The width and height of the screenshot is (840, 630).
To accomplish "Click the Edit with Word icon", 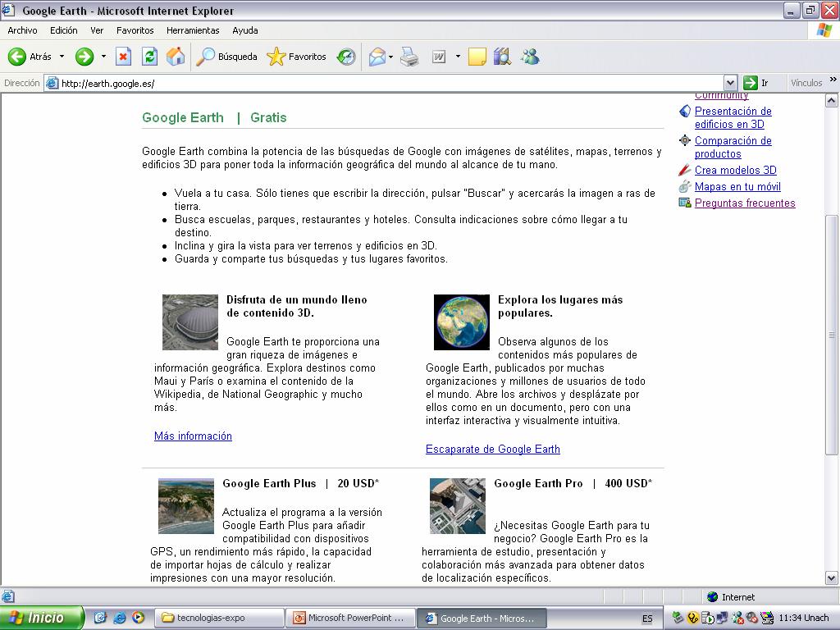I will point(439,57).
